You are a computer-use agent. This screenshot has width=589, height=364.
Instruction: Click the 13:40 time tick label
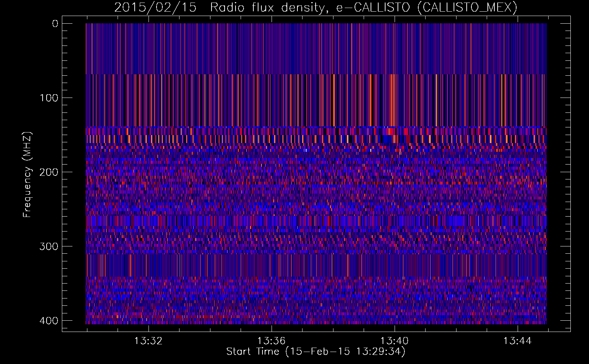tap(394, 341)
